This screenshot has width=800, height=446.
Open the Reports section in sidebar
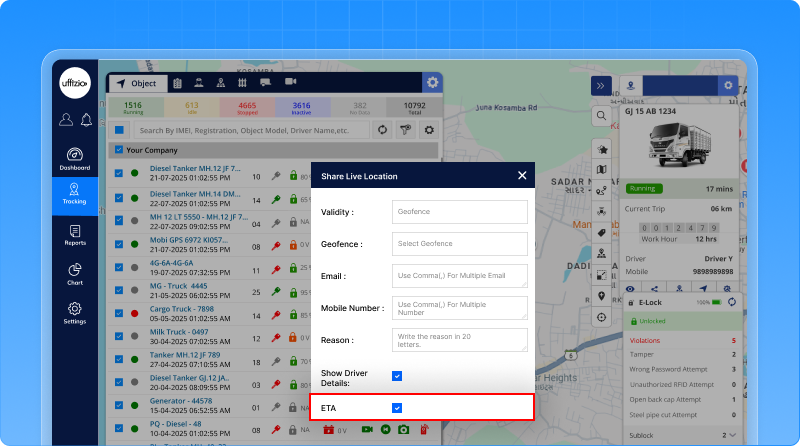(74, 235)
